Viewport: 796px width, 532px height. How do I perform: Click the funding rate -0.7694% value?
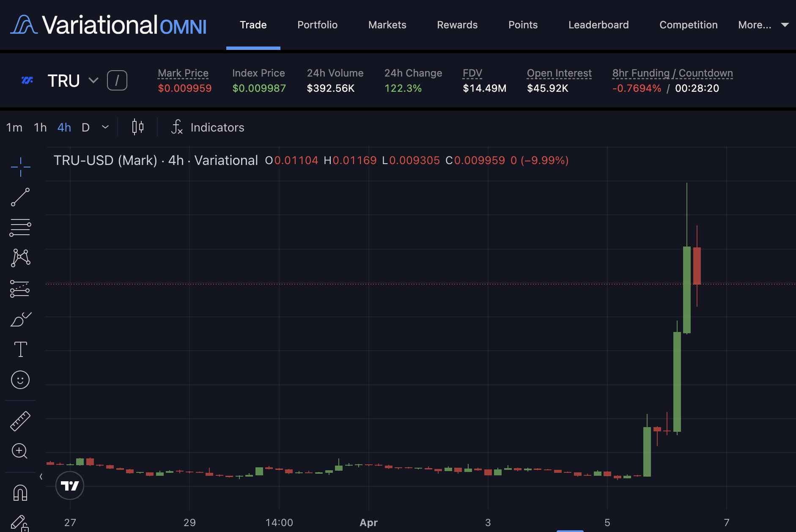click(637, 88)
